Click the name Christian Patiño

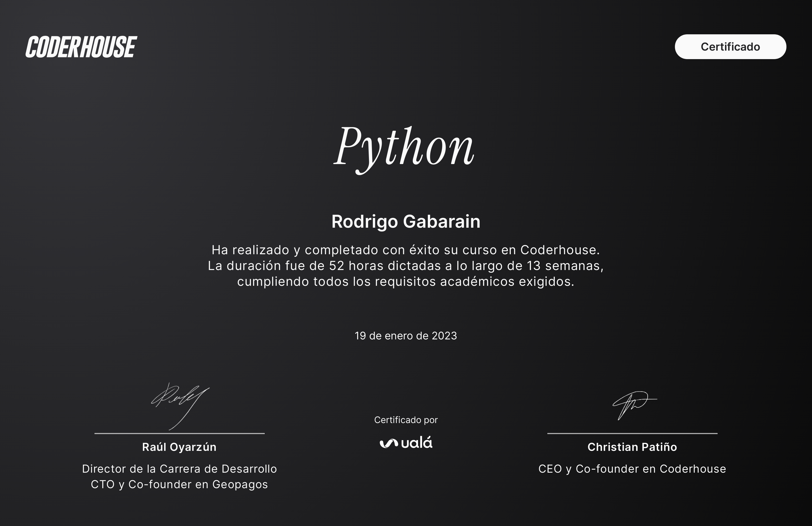[632, 447]
